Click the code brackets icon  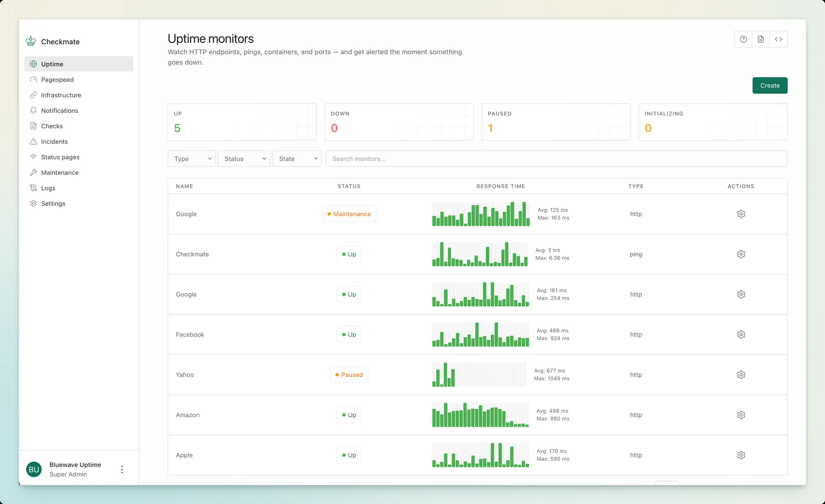(x=779, y=39)
